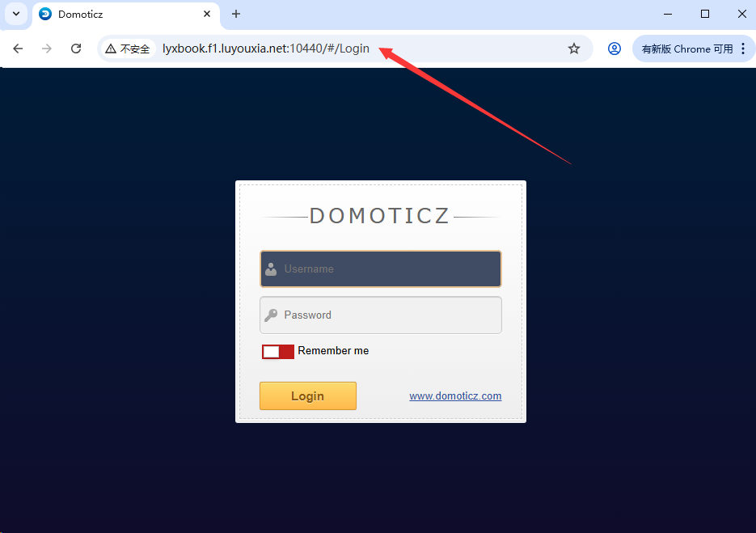This screenshot has width=756, height=533.
Task: Click the browser forward arrow
Action: click(x=47, y=49)
